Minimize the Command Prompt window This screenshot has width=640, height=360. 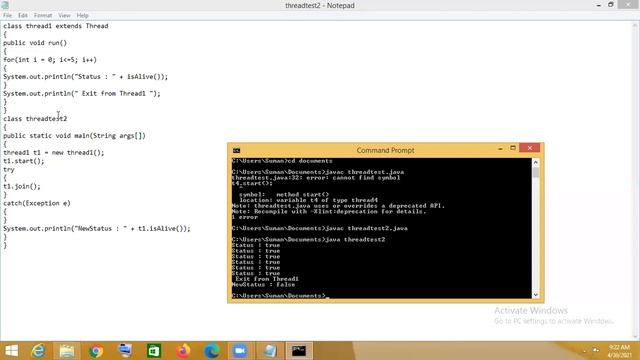tap(500, 149)
